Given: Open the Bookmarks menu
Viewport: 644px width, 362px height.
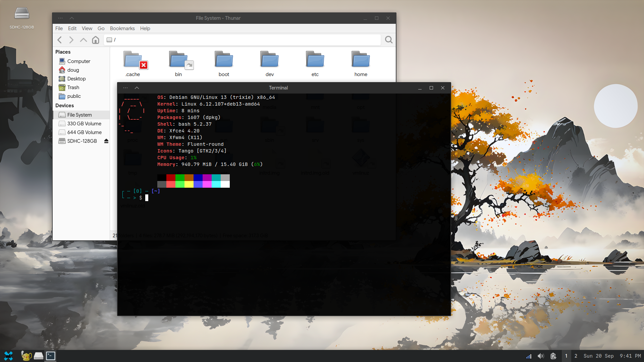Looking at the screenshot, I should (122, 28).
